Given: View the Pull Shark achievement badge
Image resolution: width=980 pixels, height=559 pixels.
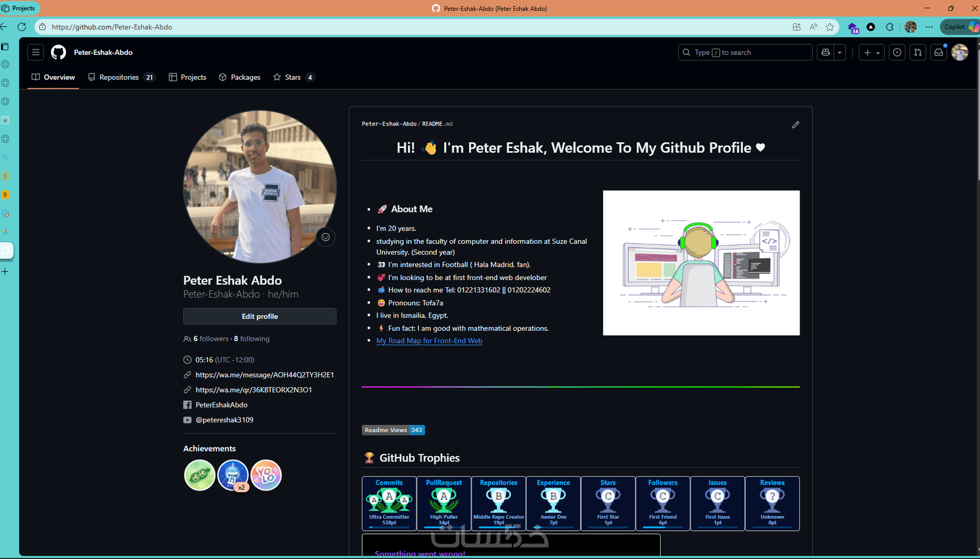Looking at the screenshot, I should [233, 475].
